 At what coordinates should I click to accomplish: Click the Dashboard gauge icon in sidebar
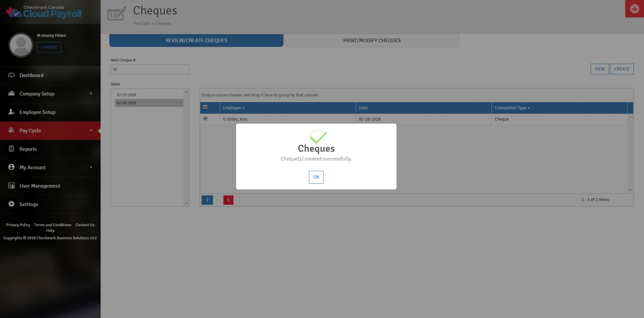(x=11, y=75)
